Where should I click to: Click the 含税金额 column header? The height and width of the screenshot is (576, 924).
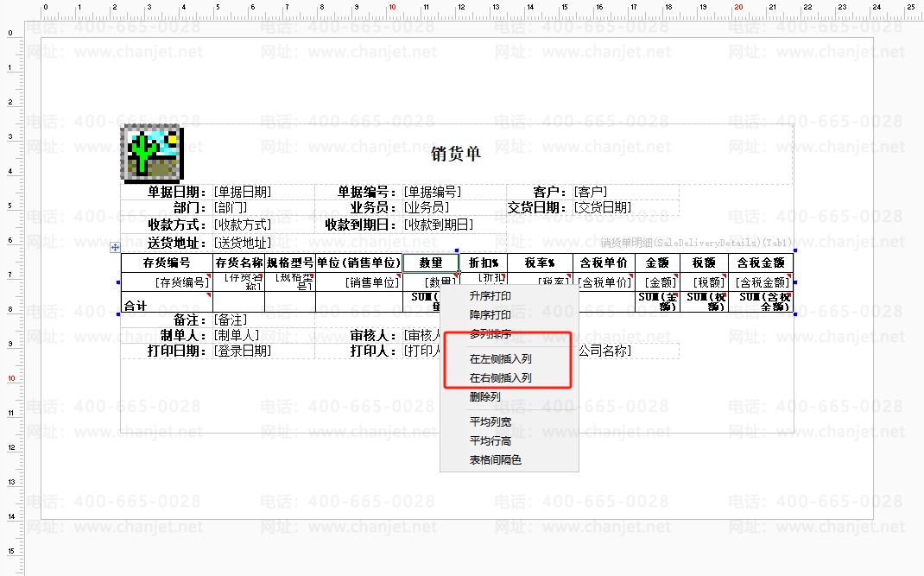[761, 263]
